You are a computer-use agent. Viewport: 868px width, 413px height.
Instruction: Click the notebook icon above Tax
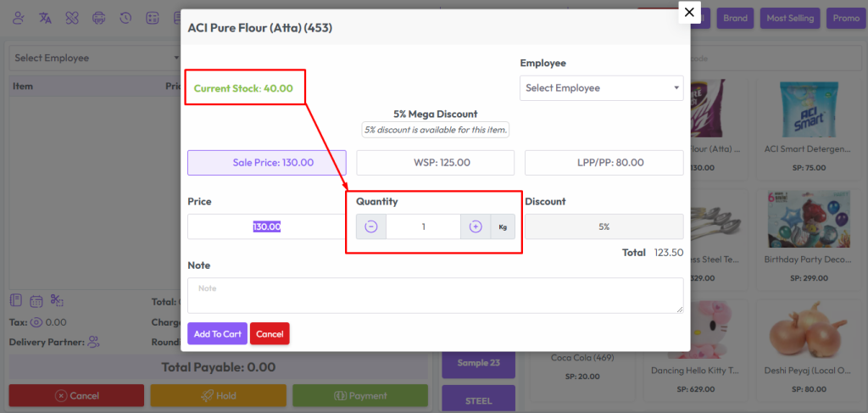click(x=16, y=300)
